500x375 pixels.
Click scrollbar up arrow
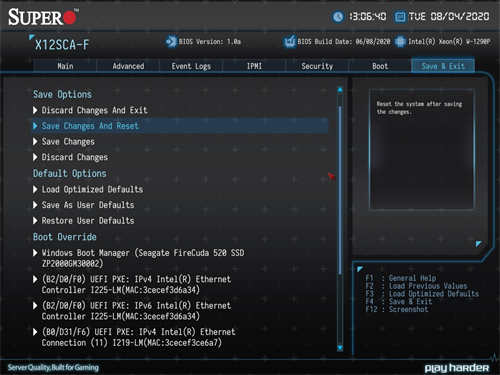tap(340, 89)
